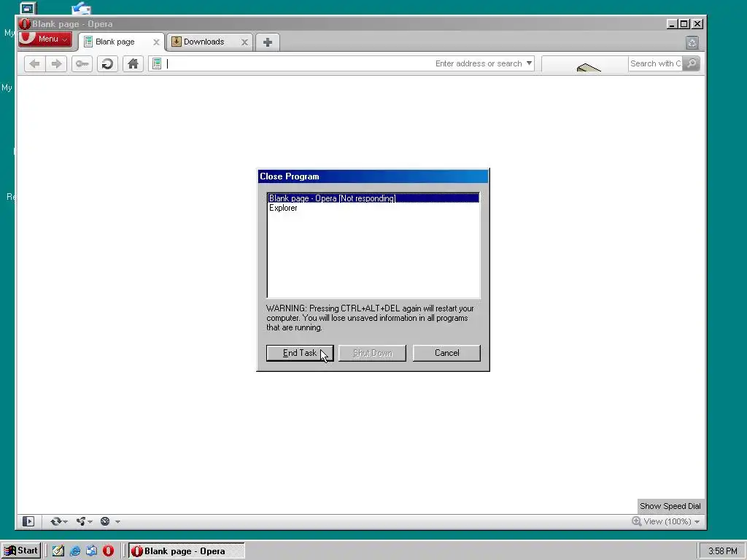Open a new tab with plus button
Viewport: 747px width, 560px height.
[267, 42]
